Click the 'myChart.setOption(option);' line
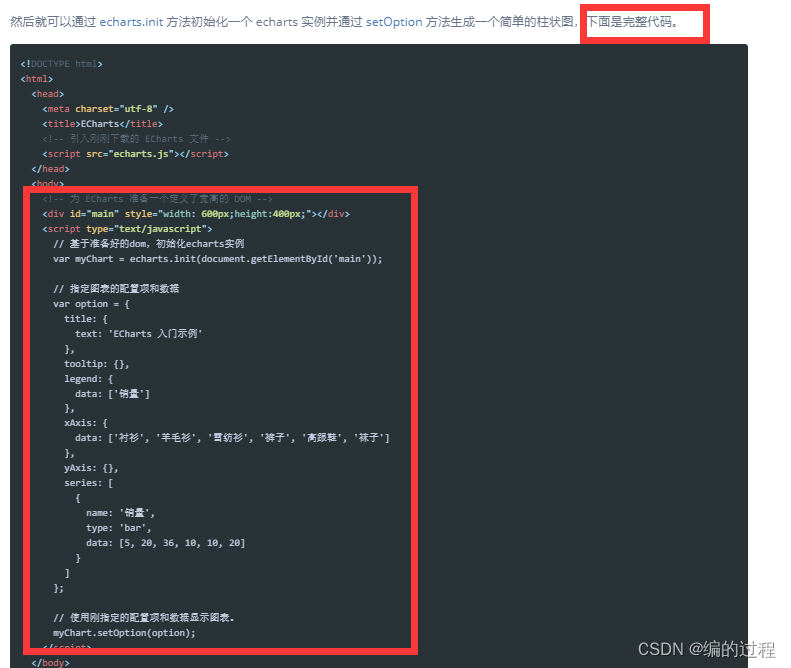The width and height of the screenshot is (791, 668). [124, 633]
